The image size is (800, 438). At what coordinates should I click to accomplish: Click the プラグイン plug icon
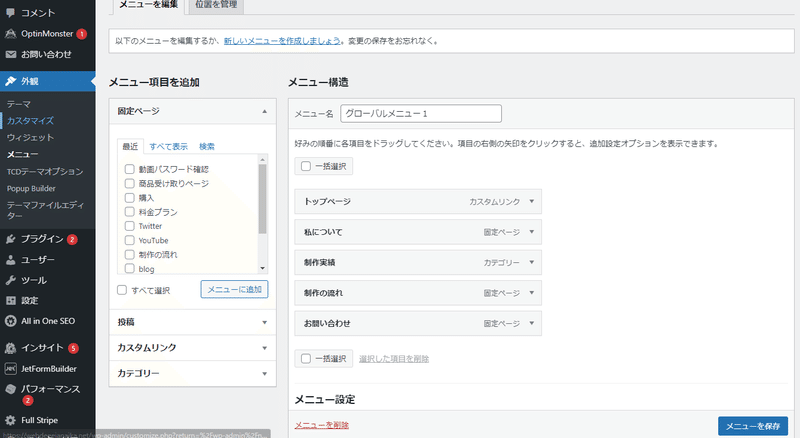(x=11, y=239)
